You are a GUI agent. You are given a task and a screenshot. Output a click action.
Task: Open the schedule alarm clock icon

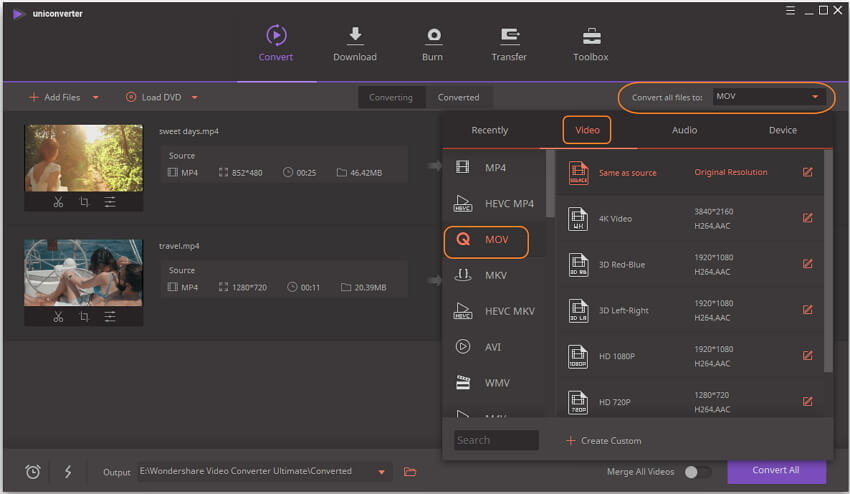(33, 472)
